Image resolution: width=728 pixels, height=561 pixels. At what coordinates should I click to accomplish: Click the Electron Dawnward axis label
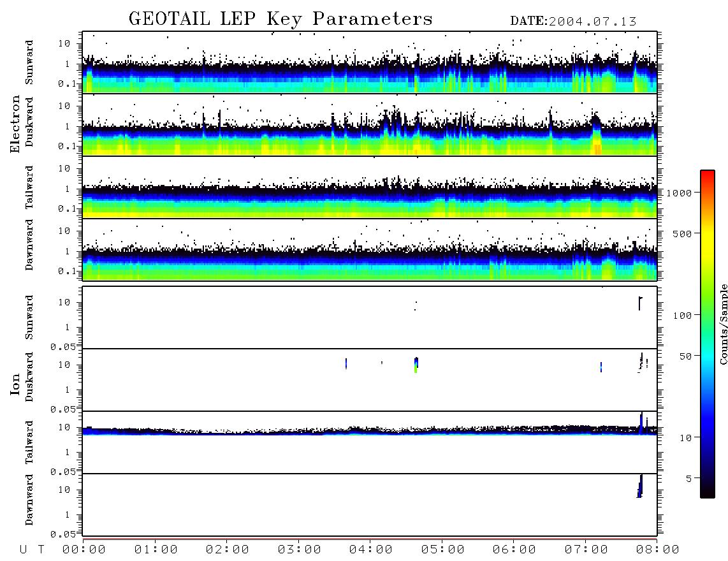29,245
